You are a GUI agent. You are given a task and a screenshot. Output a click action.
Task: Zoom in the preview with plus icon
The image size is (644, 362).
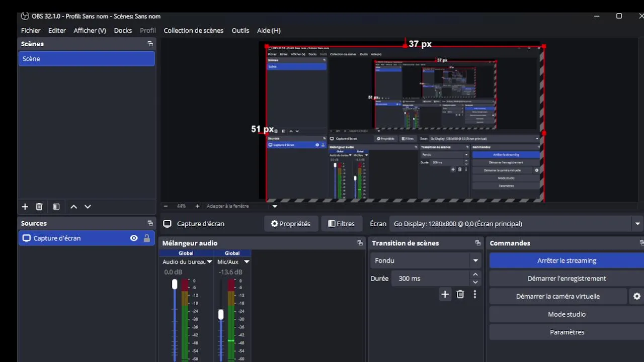point(197,206)
